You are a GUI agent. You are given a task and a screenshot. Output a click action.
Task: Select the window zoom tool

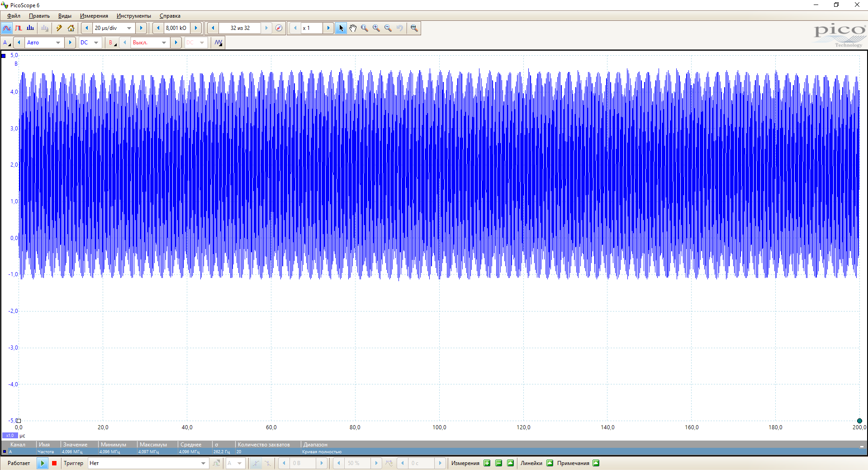pyautogui.click(x=365, y=28)
